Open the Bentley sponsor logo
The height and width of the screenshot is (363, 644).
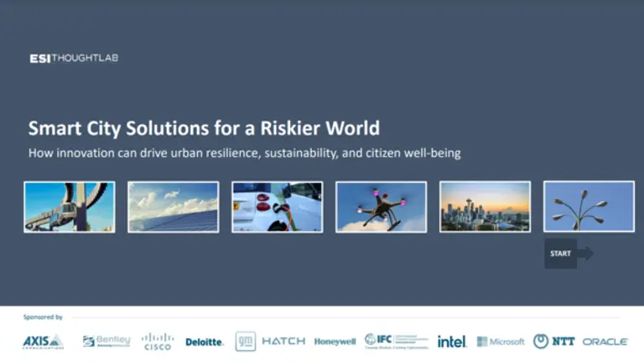(x=106, y=341)
